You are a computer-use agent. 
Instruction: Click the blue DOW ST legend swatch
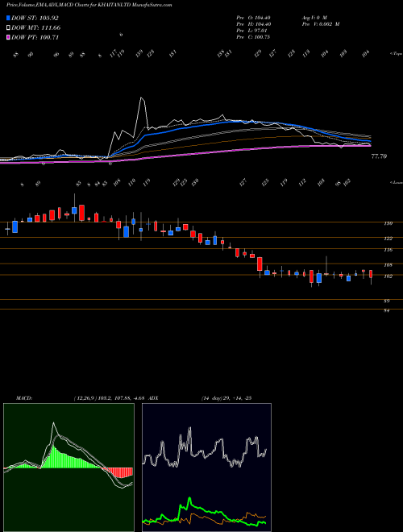point(8,18)
